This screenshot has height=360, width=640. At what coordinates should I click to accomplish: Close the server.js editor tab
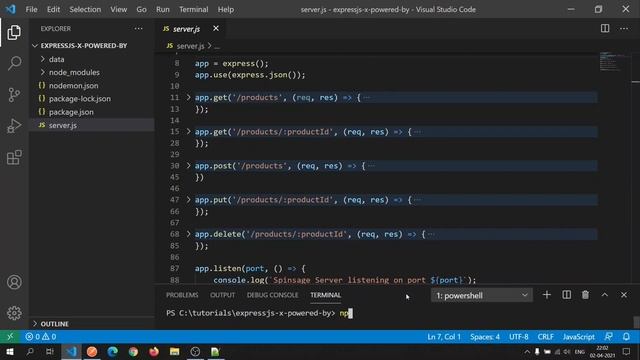click(x=216, y=28)
